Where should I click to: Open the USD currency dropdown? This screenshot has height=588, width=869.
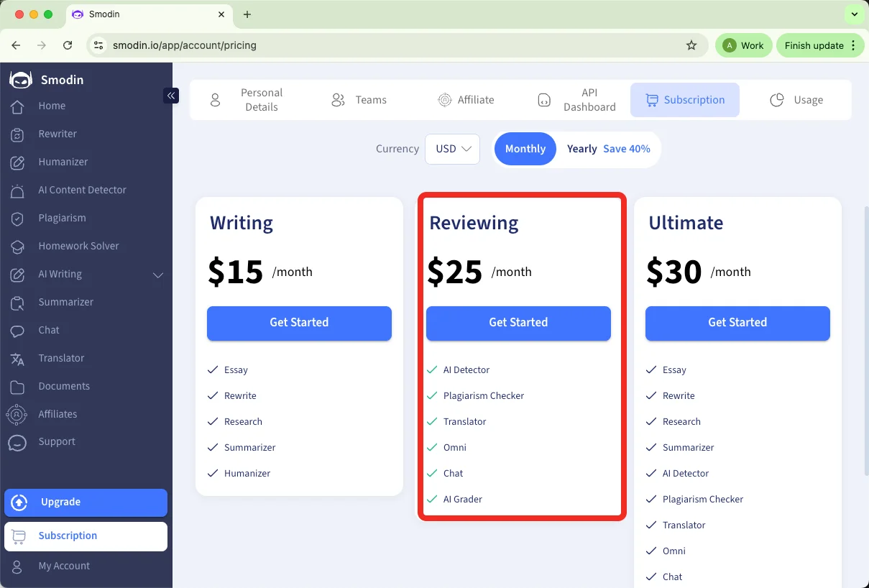(452, 149)
